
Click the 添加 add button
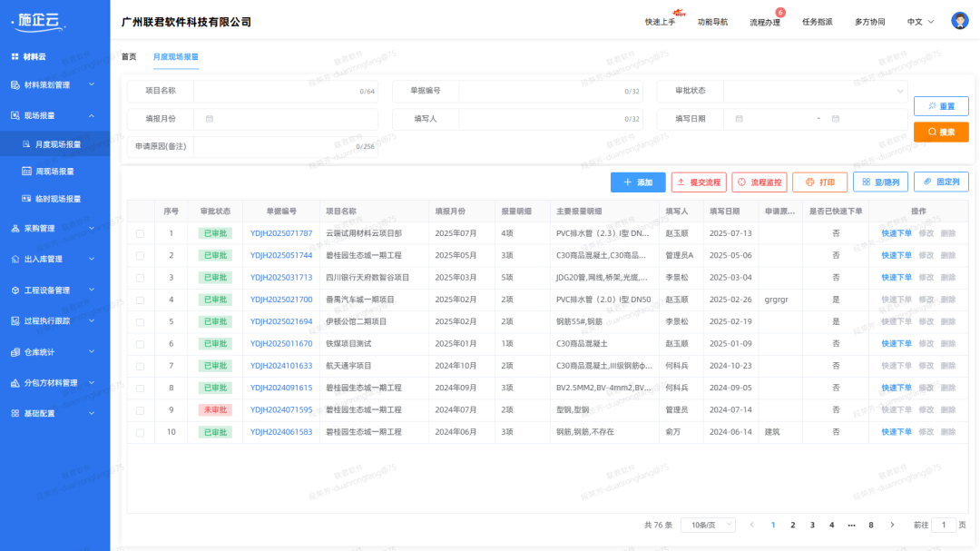tap(638, 182)
